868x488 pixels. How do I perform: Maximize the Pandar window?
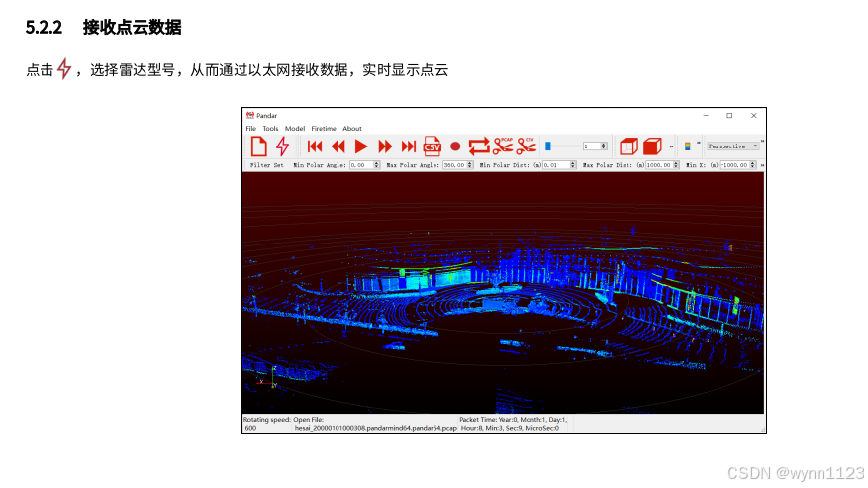[x=729, y=115]
